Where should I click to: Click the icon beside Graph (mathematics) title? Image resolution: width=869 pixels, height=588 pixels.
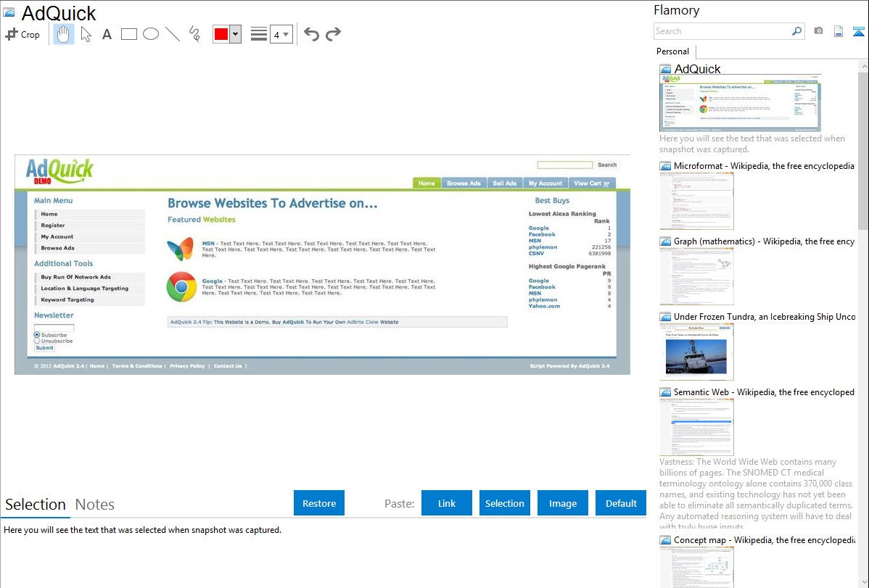[x=665, y=241]
